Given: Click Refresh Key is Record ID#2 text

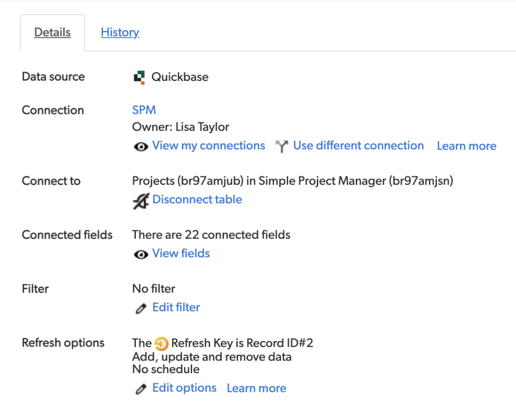Looking at the screenshot, I should (x=242, y=343).
